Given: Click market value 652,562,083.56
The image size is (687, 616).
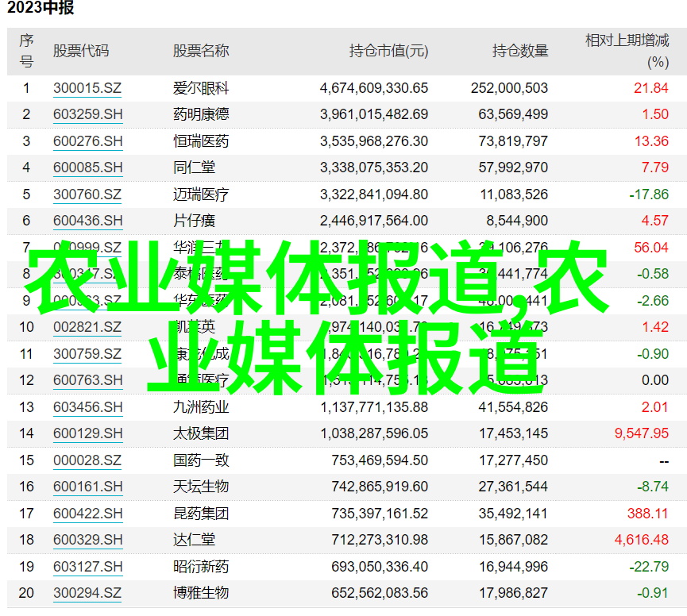Looking at the screenshot, I should 380,593.
